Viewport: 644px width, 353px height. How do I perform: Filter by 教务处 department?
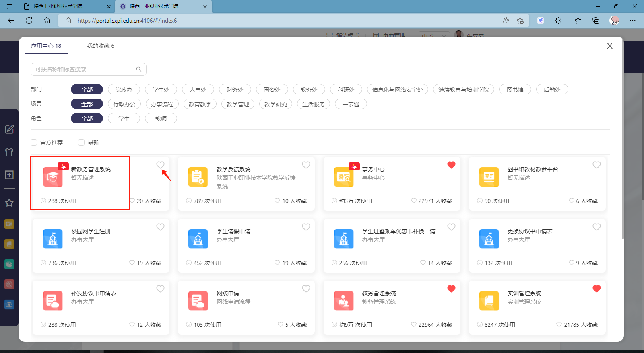click(x=309, y=90)
